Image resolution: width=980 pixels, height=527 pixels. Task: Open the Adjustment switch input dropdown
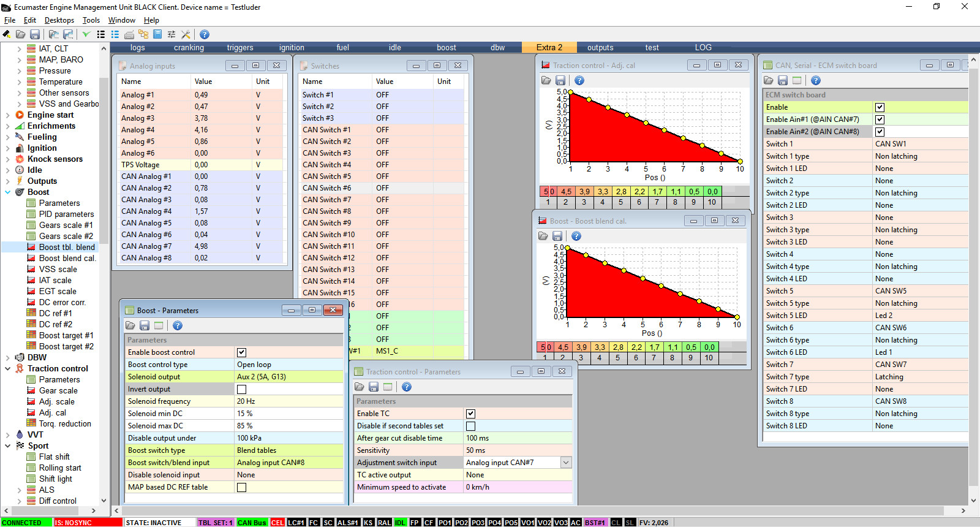click(566, 463)
